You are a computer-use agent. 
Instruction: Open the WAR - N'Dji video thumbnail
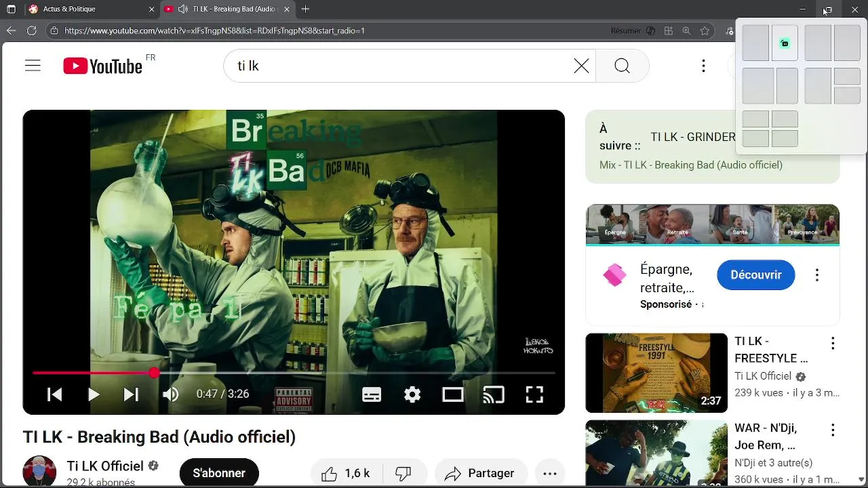(x=656, y=453)
